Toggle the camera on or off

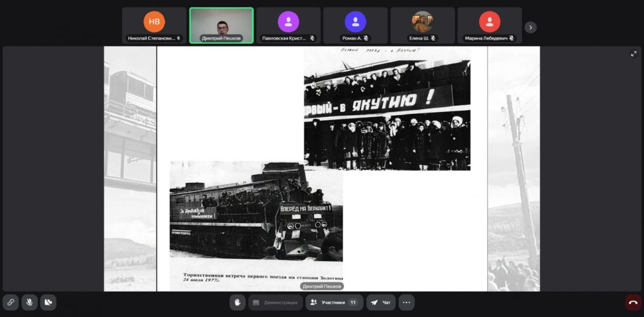(49, 302)
